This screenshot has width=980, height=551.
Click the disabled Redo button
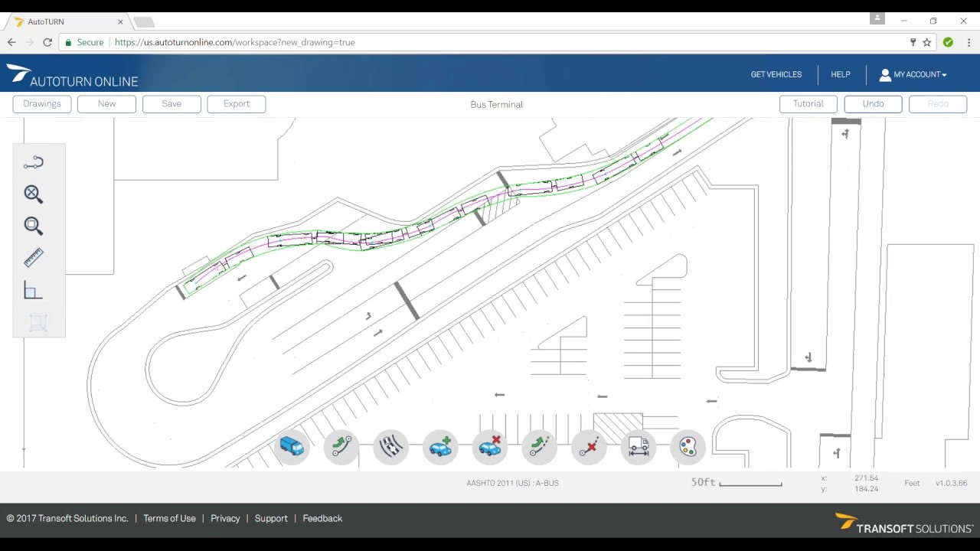tap(938, 104)
